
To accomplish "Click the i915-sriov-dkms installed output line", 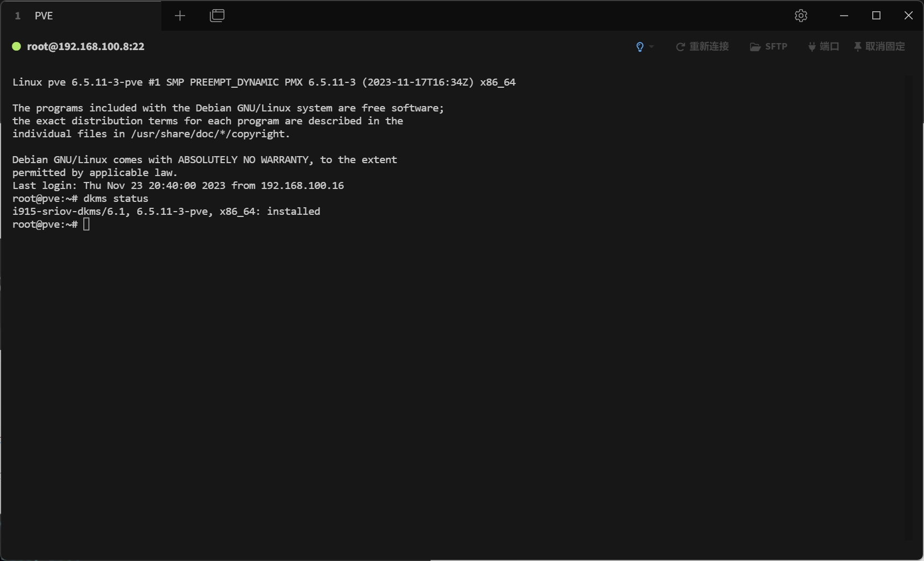I will pos(166,211).
